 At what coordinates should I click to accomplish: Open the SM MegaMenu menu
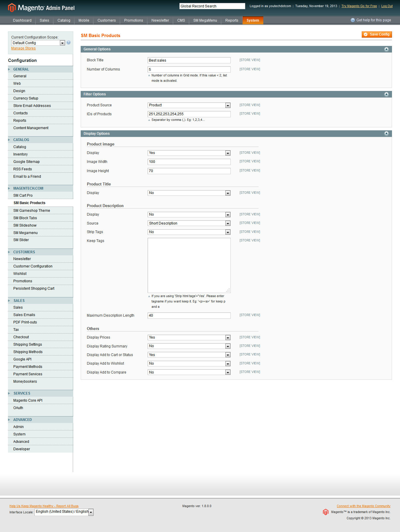click(205, 20)
